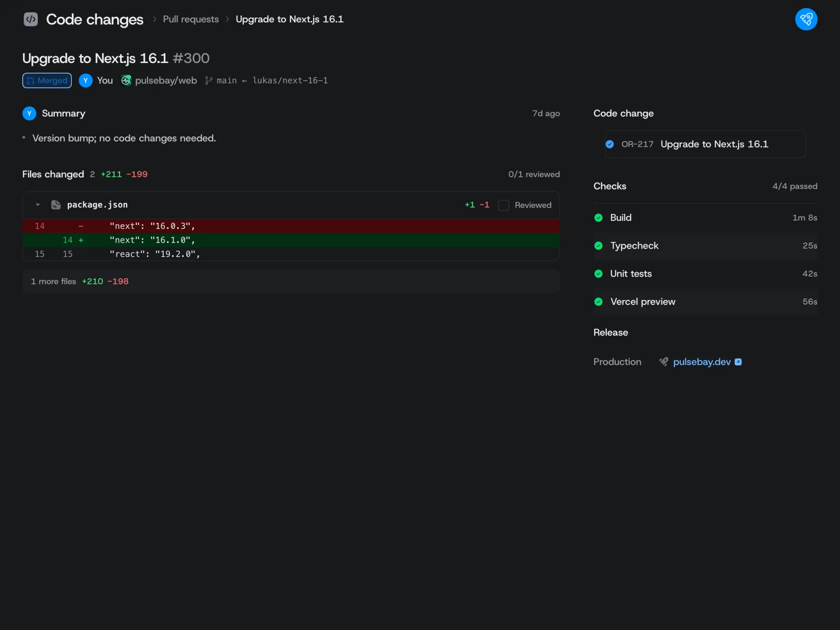This screenshot has height=630, width=840.
Task: Click the removed line "next": "16.0.3"
Action: pyautogui.click(x=291, y=226)
